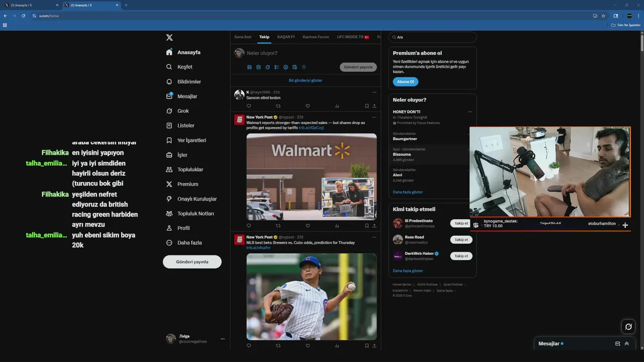This screenshot has width=644, height=362.
Task: Open Topluluklar communities
Action: click(184, 169)
